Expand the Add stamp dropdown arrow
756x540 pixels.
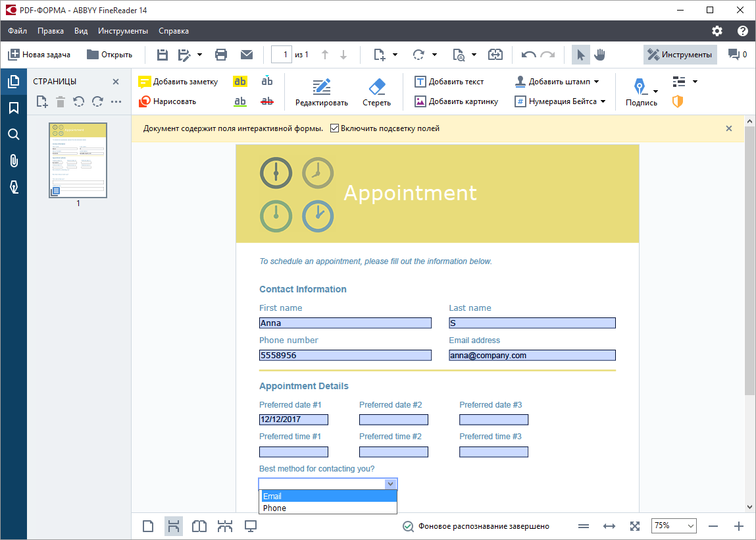[x=596, y=82]
